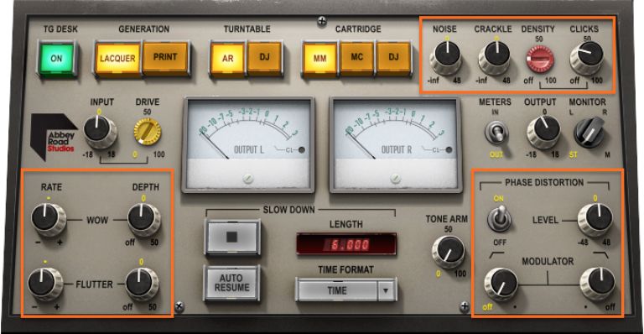This screenshot has width=644, height=334.
Task: Click the INPUT gain knob
Action: (x=100, y=132)
